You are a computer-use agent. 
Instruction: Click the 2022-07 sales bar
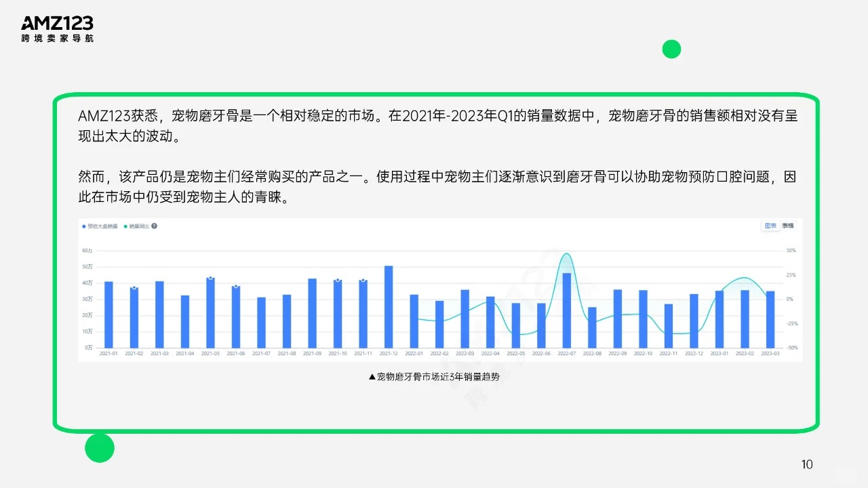[567, 310]
